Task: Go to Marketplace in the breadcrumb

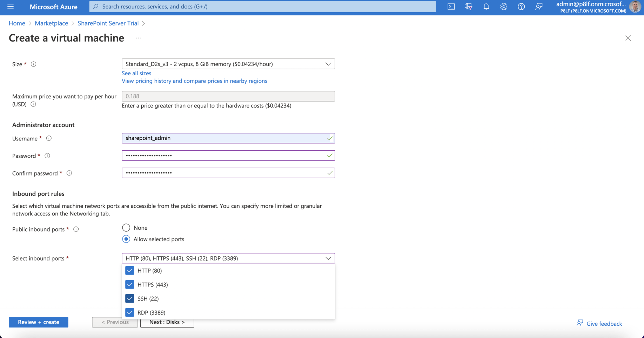Action: click(51, 23)
